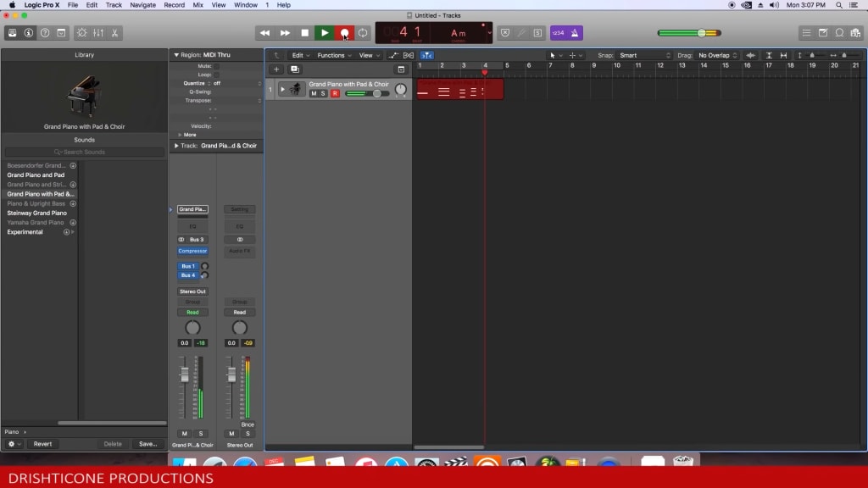Screen dimensions: 868x488
Task: Open the Track menu in menu bar
Action: tap(114, 5)
